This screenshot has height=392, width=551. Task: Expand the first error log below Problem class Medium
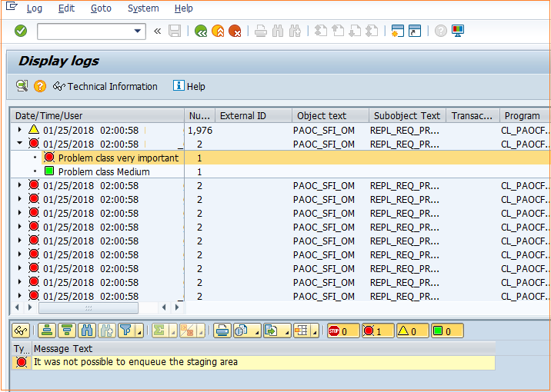tap(20, 185)
